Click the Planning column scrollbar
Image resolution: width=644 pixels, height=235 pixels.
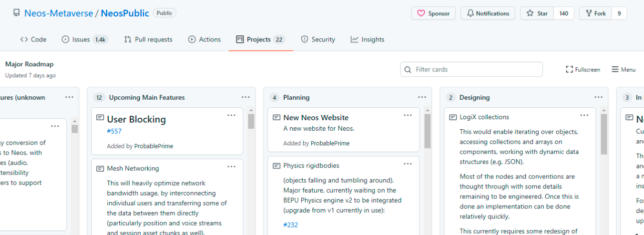click(428, 131)
